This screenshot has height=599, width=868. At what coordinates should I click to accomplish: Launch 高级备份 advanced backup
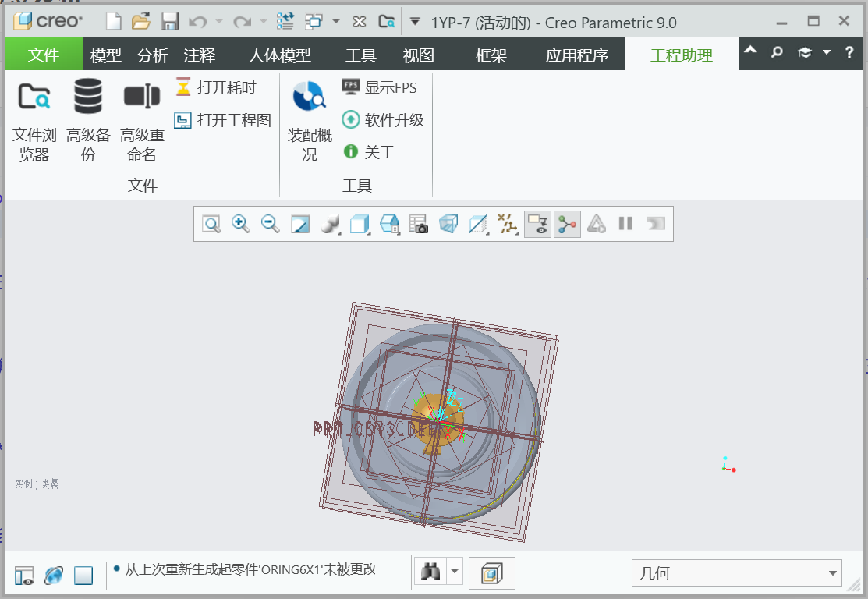tap(88, 121)
